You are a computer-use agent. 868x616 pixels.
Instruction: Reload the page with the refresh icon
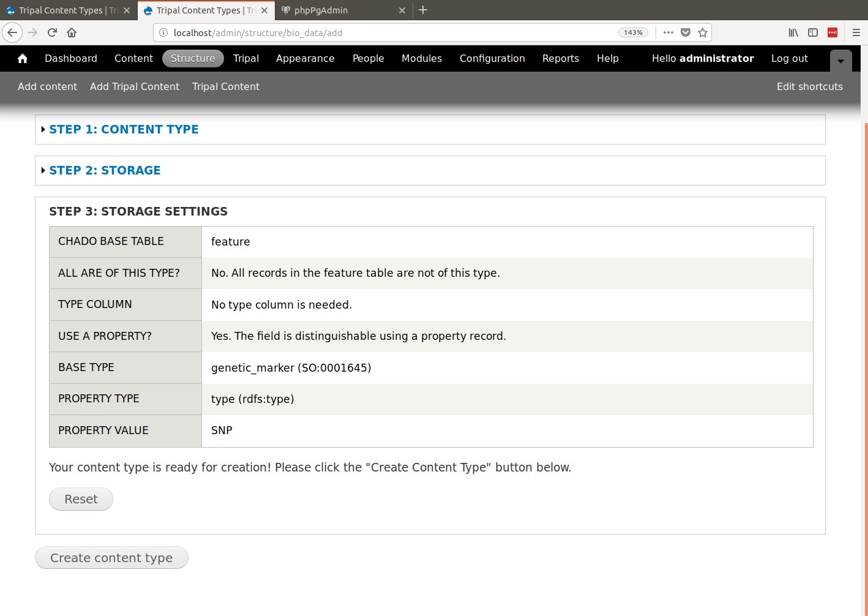point(52,32)
